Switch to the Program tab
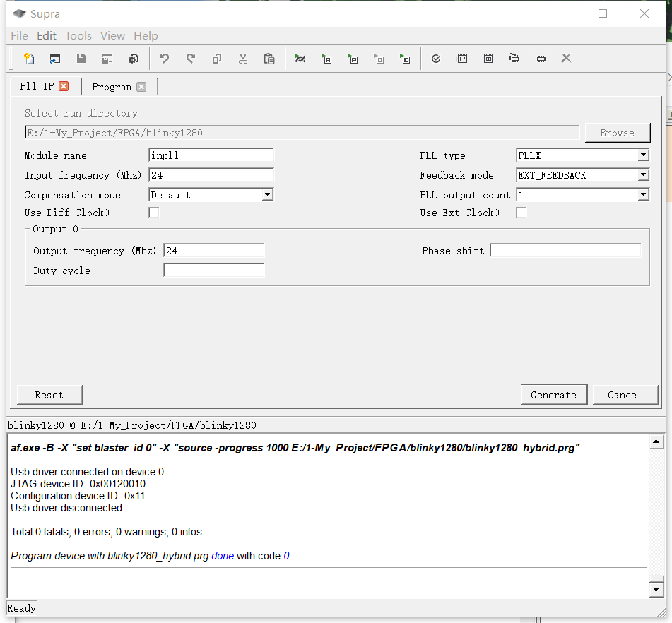This screenshot has height=623, width=672. click(112, 87)
